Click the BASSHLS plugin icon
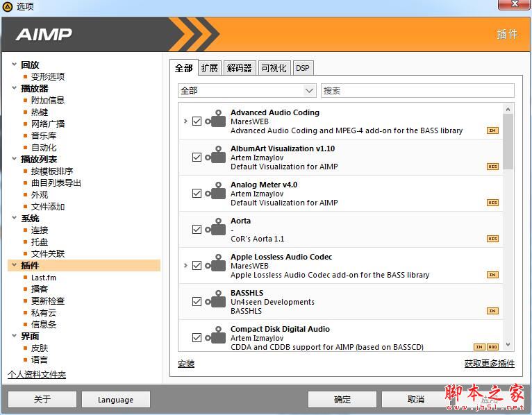Screen dimensions: 532x415 point(215,299)
